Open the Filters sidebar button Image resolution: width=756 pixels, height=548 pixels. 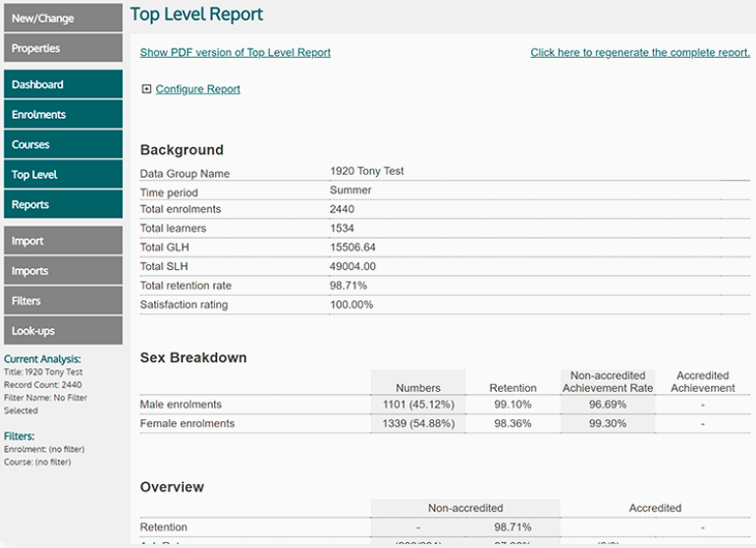tap(63, 301)
